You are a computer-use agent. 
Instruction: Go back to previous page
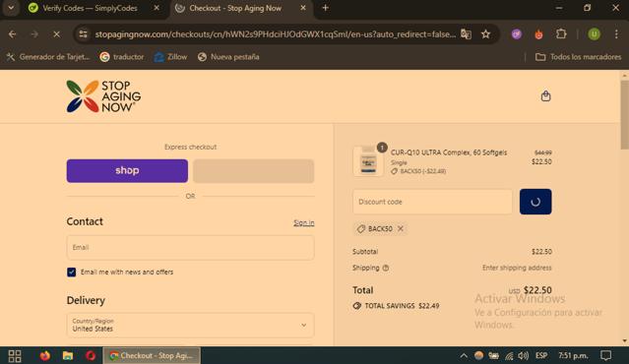12,34
